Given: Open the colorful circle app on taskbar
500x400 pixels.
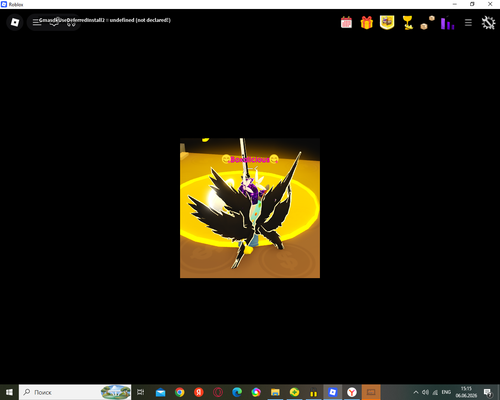Looking at the screenshot, I should click(x=256, y=392).
